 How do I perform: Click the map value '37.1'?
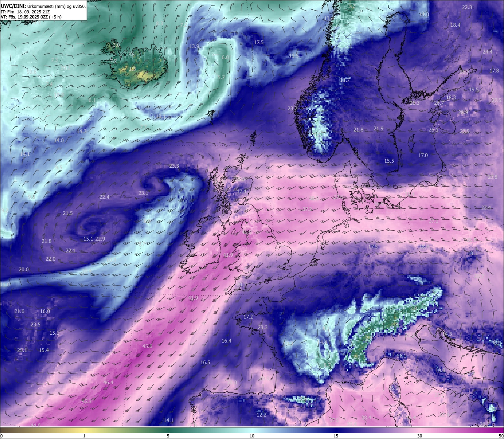pyautogui.click(x=433, y=221)
